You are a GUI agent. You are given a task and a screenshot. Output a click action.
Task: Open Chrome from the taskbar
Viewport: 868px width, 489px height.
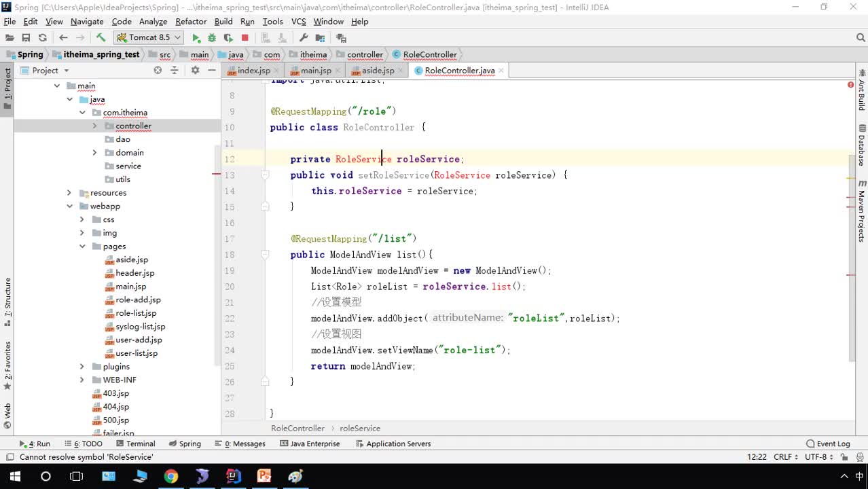170,476
